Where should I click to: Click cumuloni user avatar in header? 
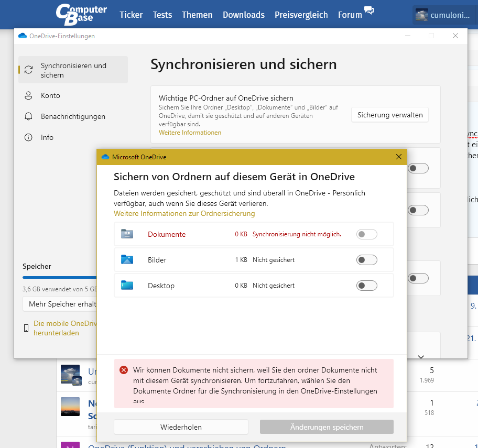coord(421,15)
